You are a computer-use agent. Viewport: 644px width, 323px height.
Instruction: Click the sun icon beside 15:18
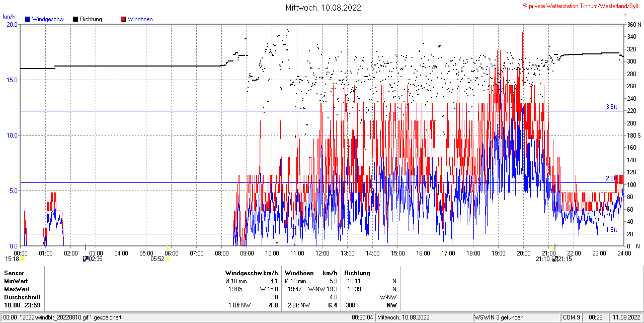point(22,259)
